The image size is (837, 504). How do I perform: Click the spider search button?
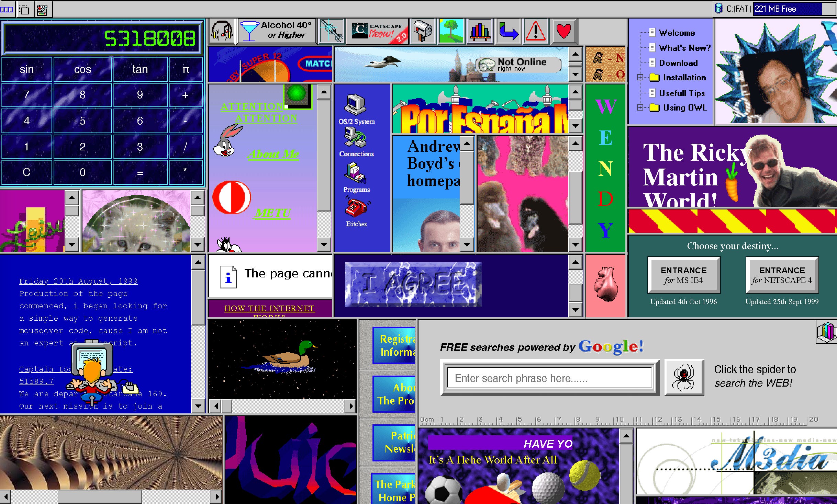pos(684,378)
